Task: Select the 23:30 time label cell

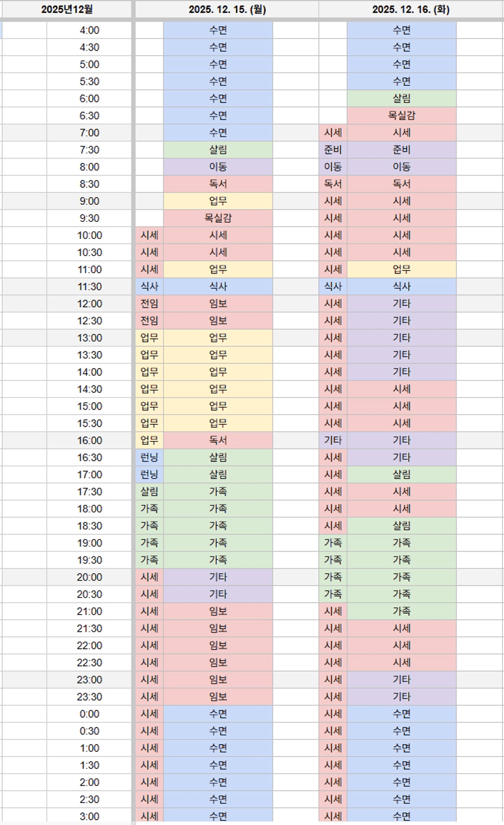Action: click(x=90, y=696)
